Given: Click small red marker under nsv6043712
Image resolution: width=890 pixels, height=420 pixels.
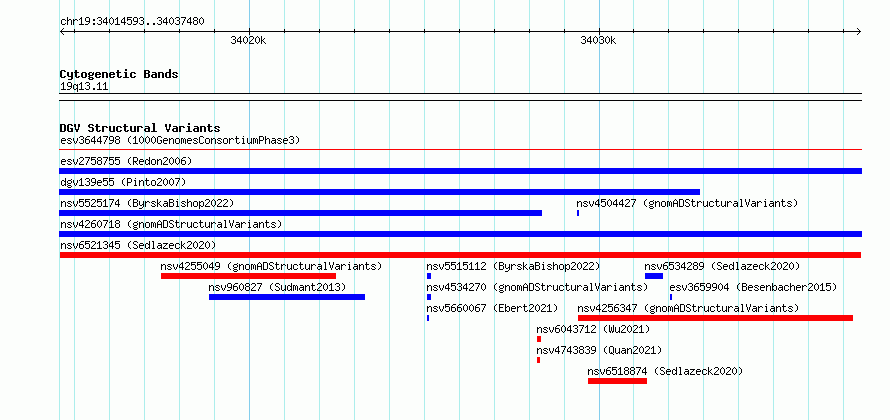Looking at the screenshot, I should pos(539,339).
